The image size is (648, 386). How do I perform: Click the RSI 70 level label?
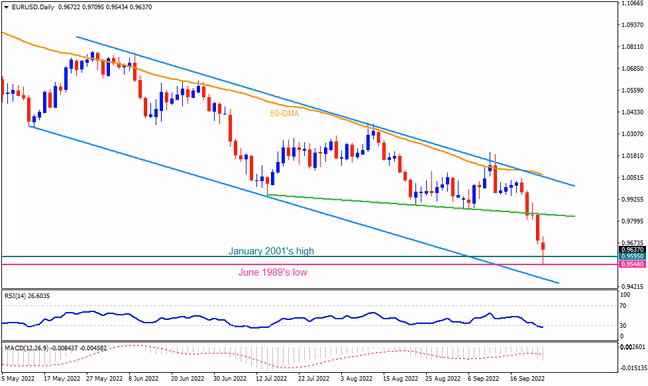tap(623, 306)
